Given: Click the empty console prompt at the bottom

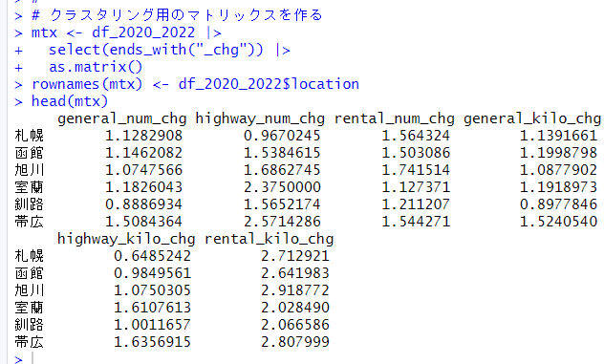Looking at the screenshot, I should point(32,358).
